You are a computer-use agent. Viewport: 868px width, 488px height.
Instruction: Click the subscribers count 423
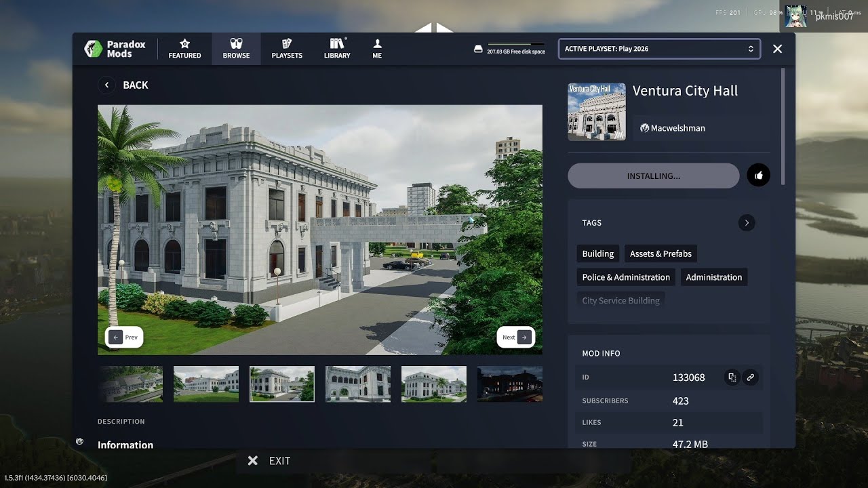(680, 401)
